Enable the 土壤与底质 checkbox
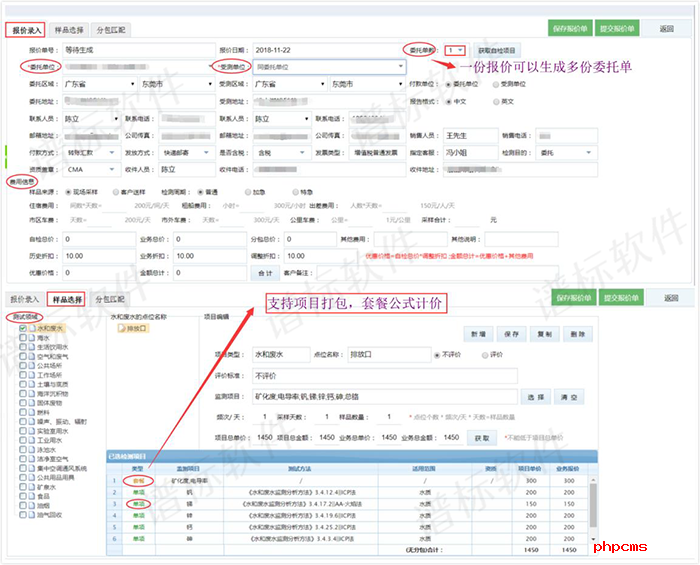Viewport: 700px width, 565px height. (x=22, y=384)
